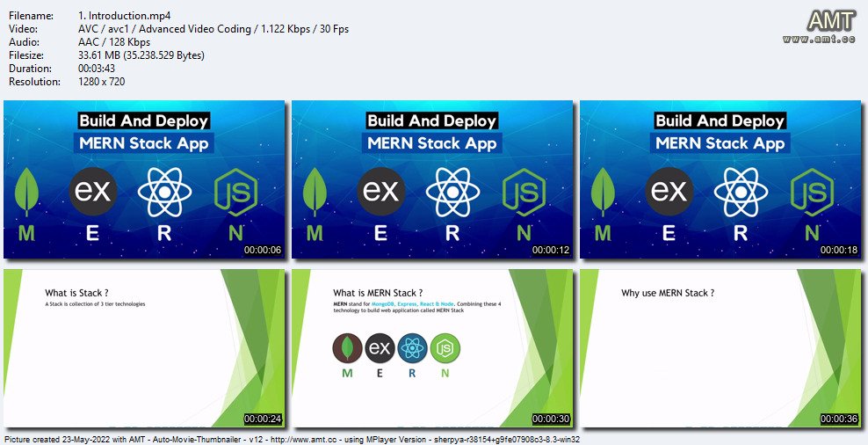Open the 'Why use MERN Stack ?' slide thumbnail
This screenshot has height=445, width=868.
coord(720,348)
